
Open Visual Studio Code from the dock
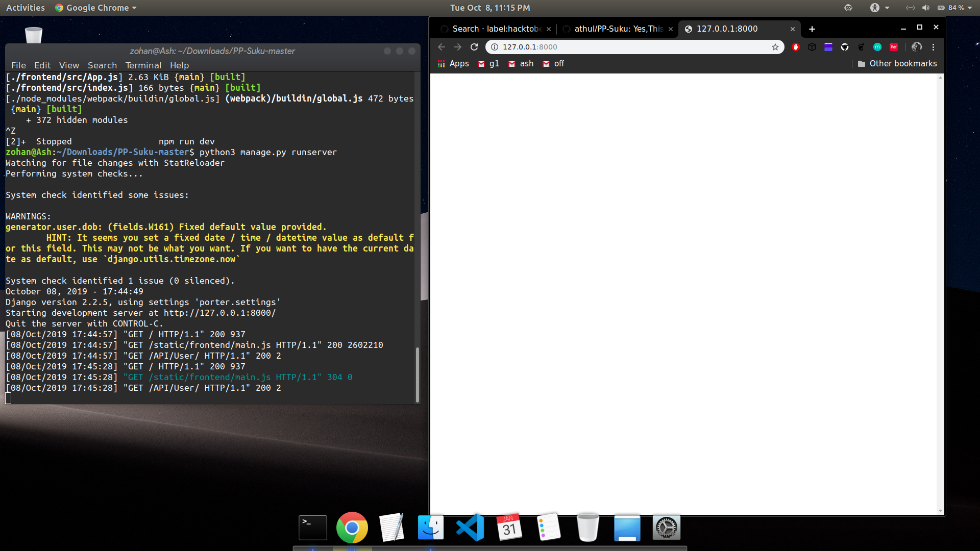470,528
